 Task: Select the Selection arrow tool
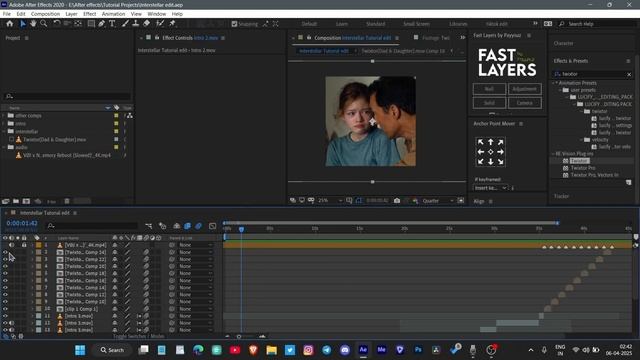pos(22,24)
